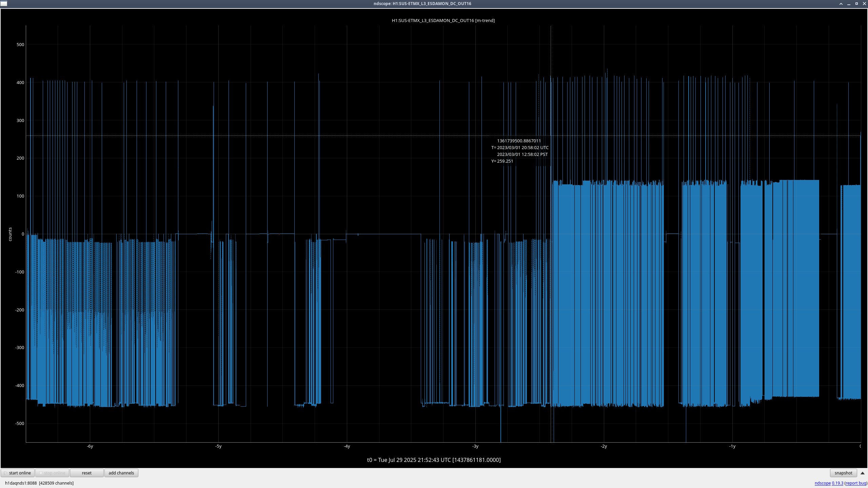868x488 pixels.
Task: Open the report bug link
Action: click(x=855, y=483)
